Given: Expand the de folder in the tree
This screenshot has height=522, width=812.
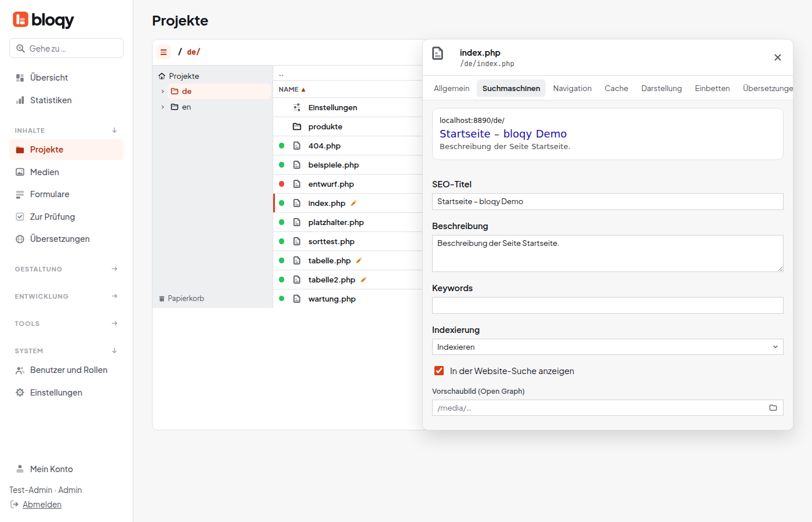Looking at the screenshot, I should [x=162, y=92].
